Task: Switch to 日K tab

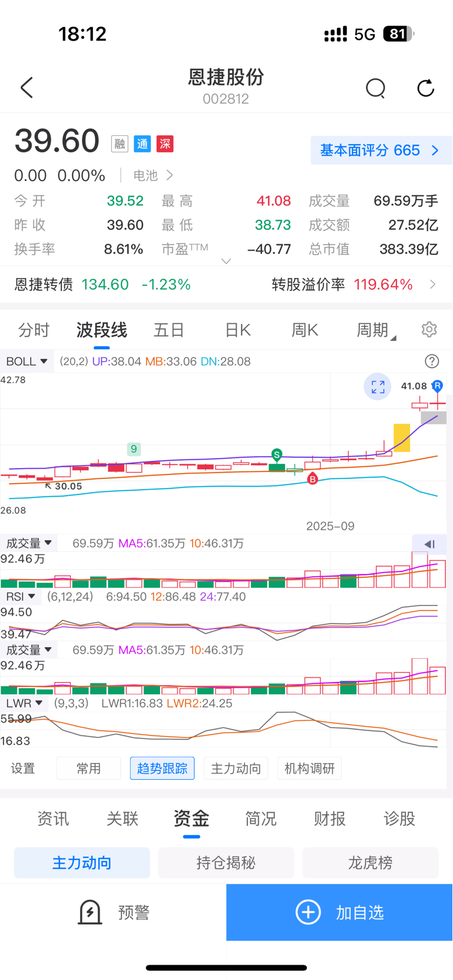Action: coord(238,330)
